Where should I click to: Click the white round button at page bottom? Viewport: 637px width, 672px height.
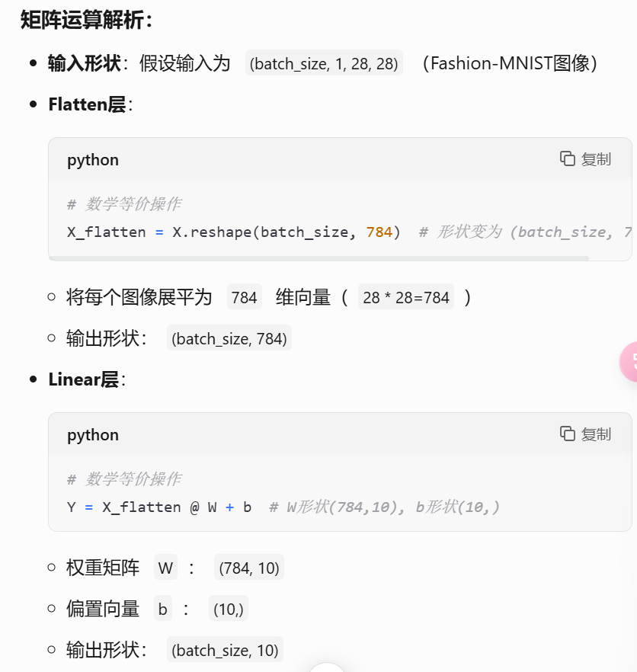(327, 667)
